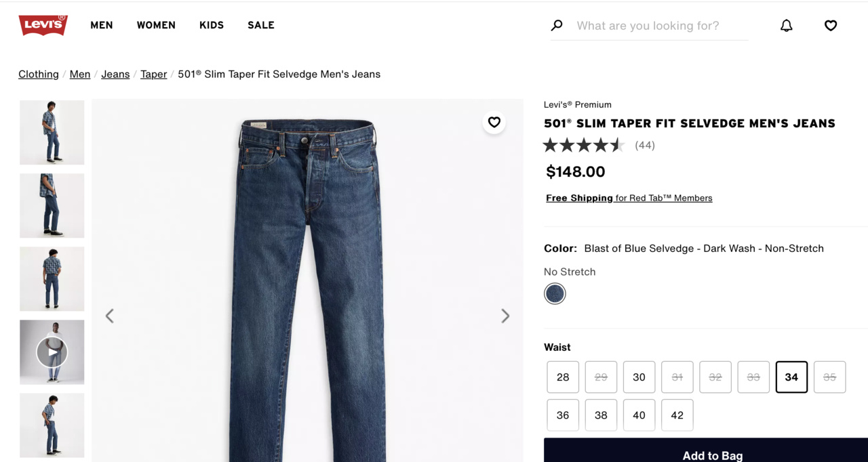Click the search magnifier icon
This screenshot has height=462, width=868.
557,26
